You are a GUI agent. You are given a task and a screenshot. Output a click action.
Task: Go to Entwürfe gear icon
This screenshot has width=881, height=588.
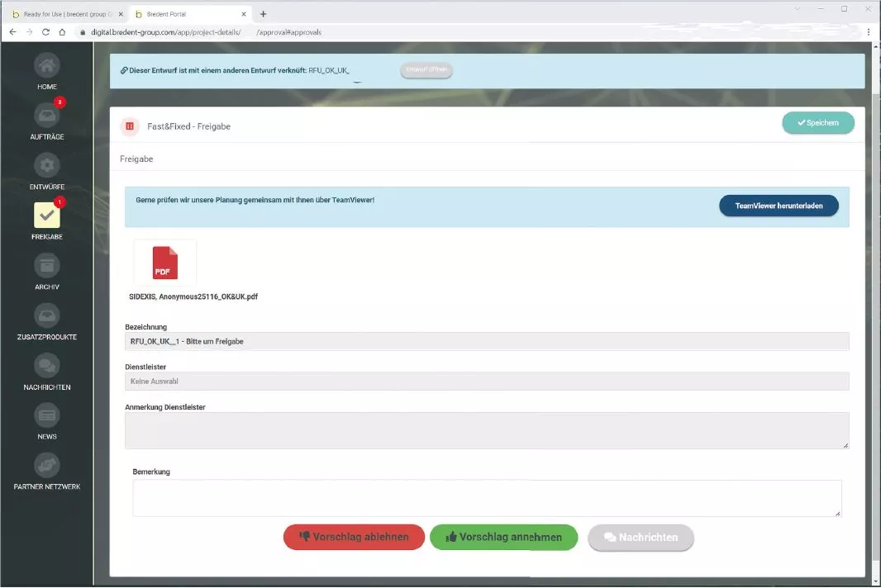tap(47, 165)
